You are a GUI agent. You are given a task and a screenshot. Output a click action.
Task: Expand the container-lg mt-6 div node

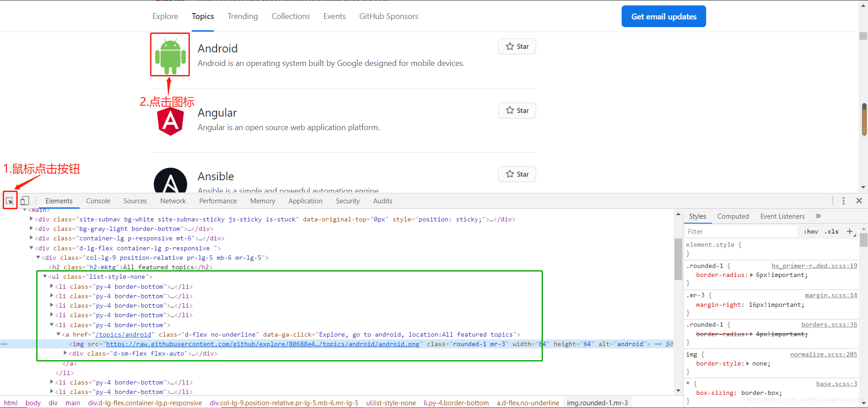(x=31, y=238)
